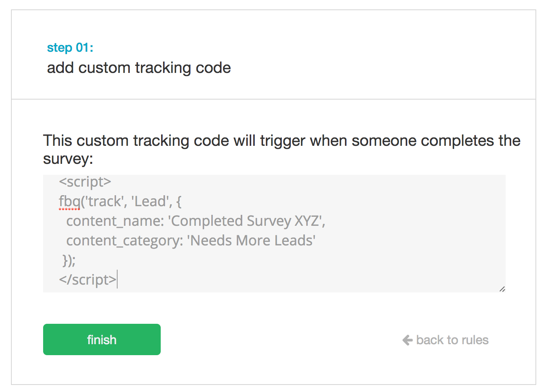Viewport: 548px width, 392px height.
Task: Click the textarea resize handle corner
Action: click(502, 289)
